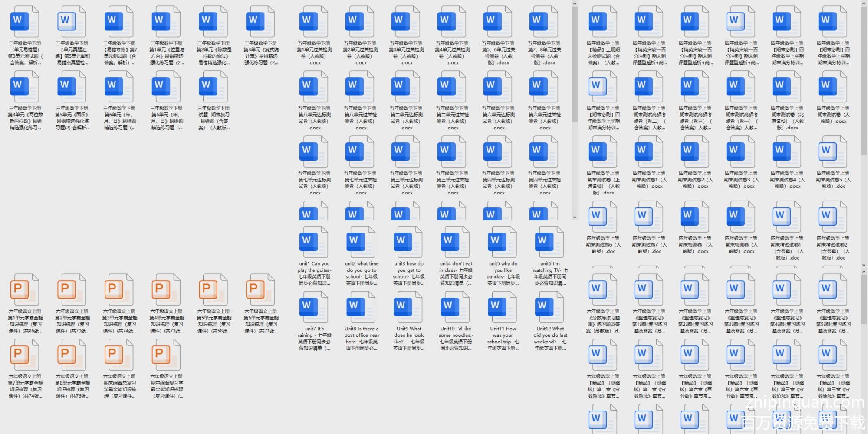
Task: Click the middle panel scrollbar down arrow
Action: (575, 217)
